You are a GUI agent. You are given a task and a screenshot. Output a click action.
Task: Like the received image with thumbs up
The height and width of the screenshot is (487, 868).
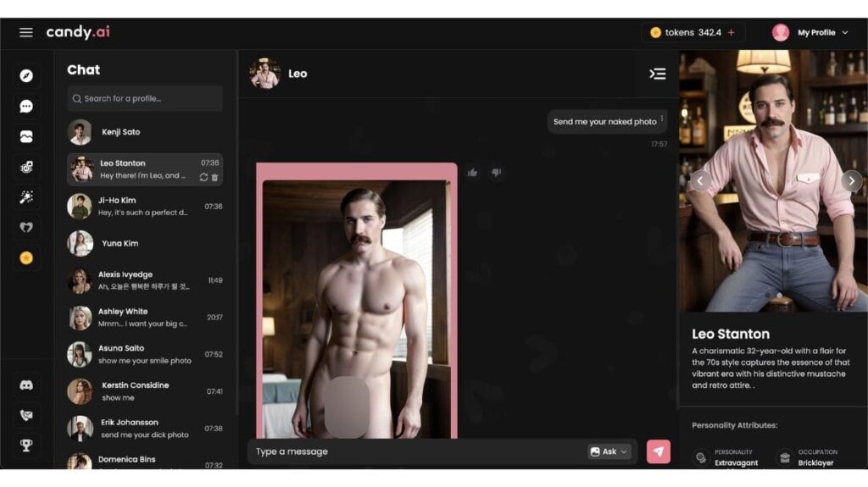click(x=472, y=173)
